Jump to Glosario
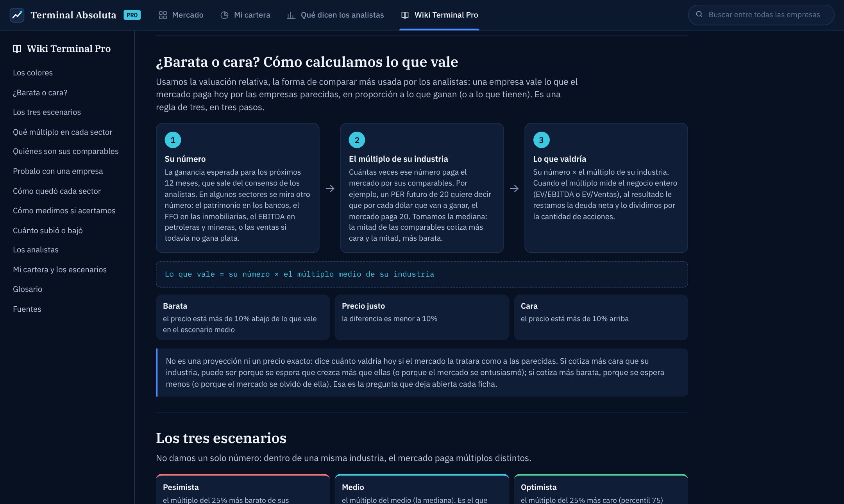Image resolution: width=844 pixels, height=504 pixels. 27,289
